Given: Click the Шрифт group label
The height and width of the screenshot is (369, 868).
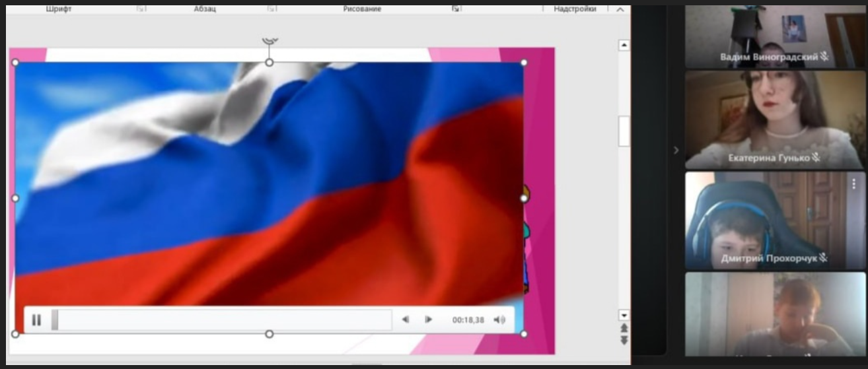Looking at the screenshot, I should (x=59, y=9).
